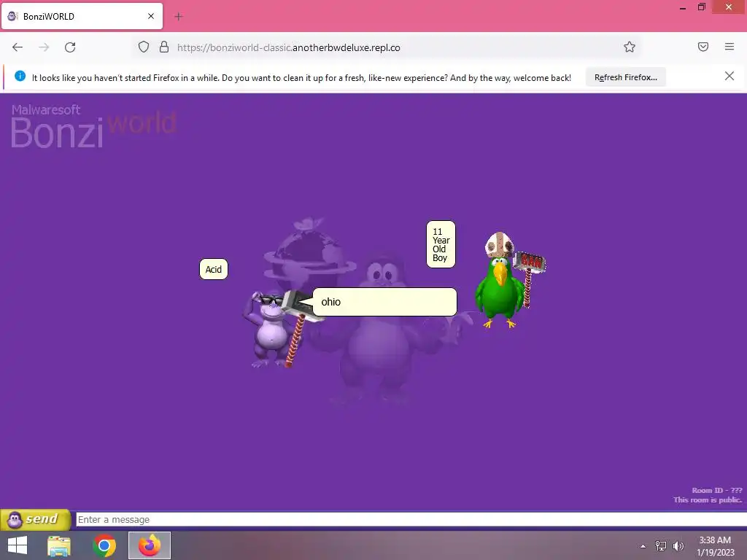Launch Chrome from the taskbar
The width and height of the screenshot is (747, 560).
104,545
